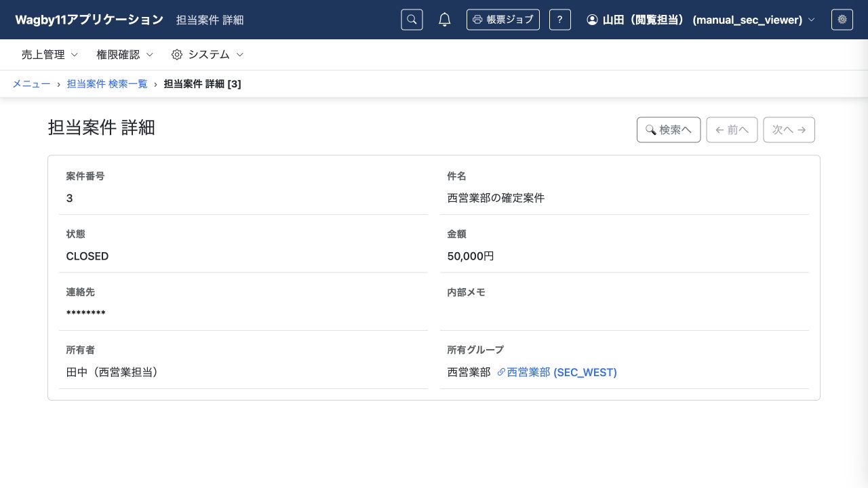Go to メニュー via the breadcrumb

pyautogui.click(x=31, y=84)
